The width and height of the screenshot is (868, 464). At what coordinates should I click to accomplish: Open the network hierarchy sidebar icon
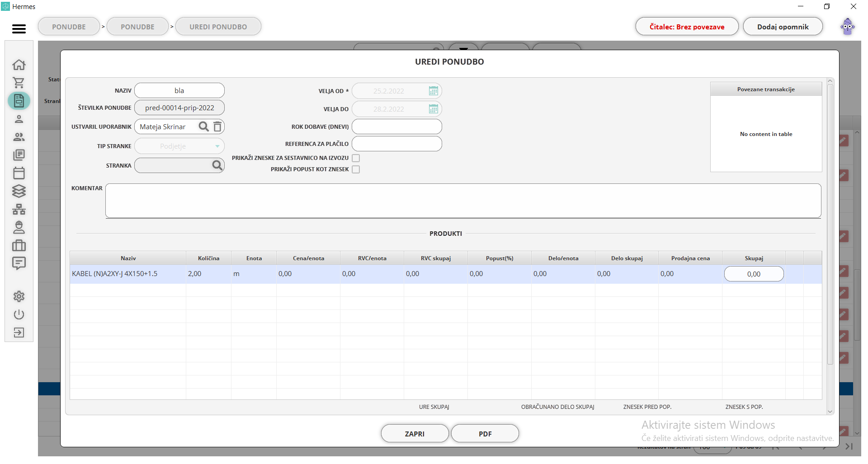click(19, 209)
